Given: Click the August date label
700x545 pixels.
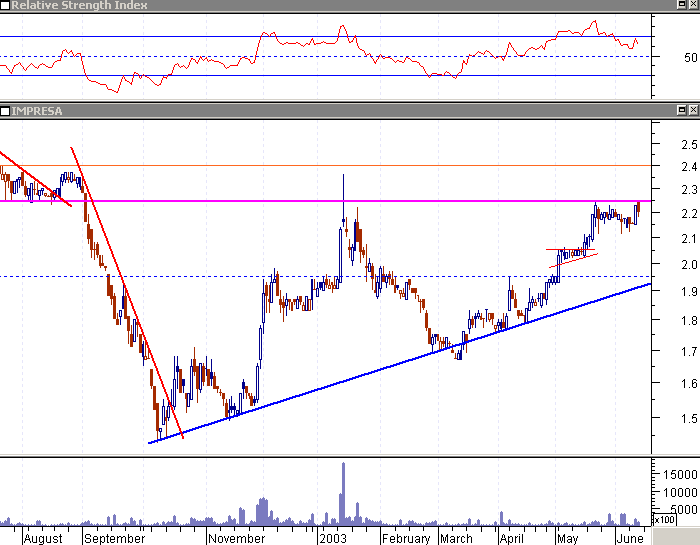Looking at the screenshot, I should (43, 538).
